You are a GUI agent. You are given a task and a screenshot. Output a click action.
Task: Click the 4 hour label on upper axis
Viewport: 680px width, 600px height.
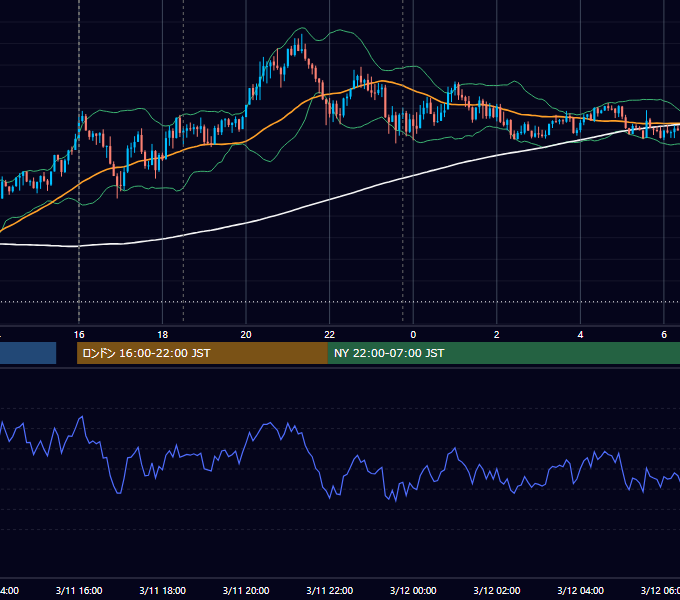click(580, 335)
